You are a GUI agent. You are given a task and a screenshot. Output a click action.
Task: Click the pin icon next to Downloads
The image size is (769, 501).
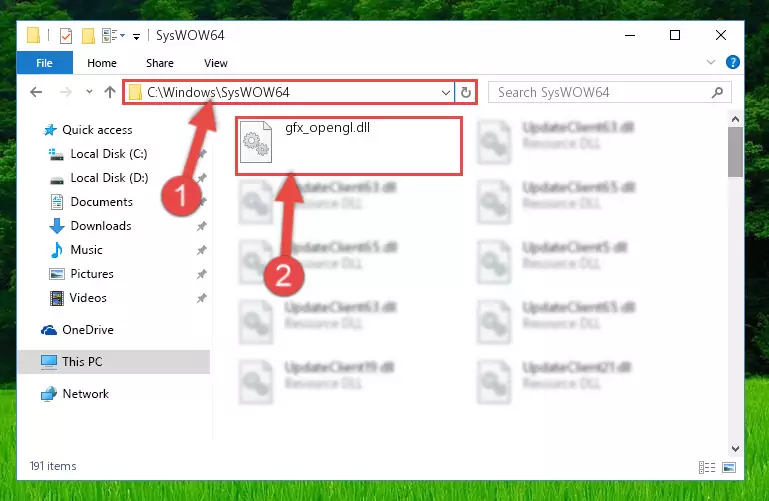pos(201,226)
